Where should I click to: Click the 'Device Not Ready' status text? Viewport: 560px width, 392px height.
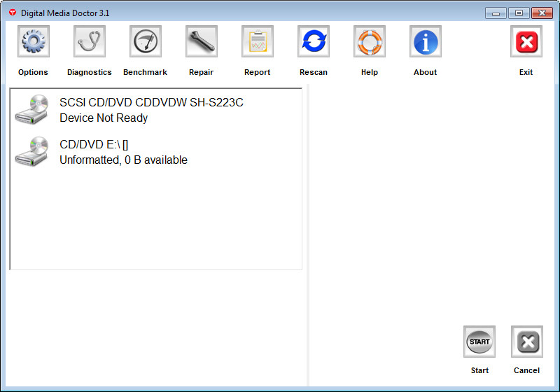[104, 118]
